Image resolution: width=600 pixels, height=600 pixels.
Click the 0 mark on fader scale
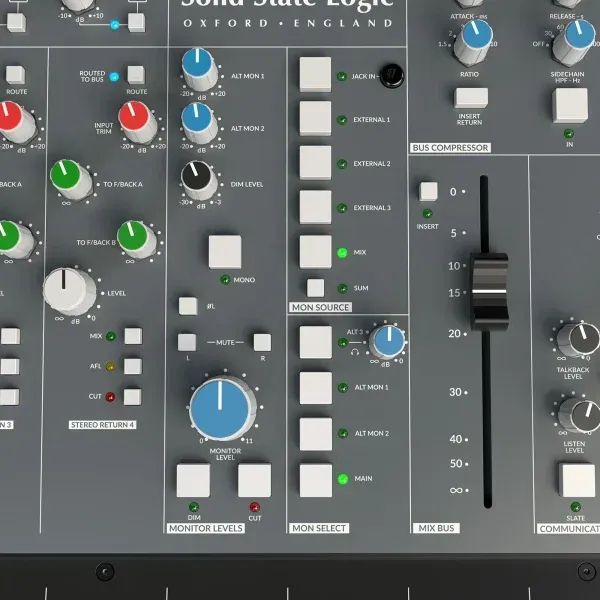453,192
